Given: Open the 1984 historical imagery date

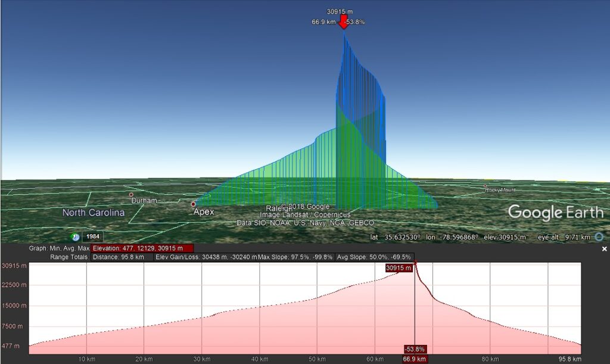Looking at the screenshot, I should (x=93, y=237).
